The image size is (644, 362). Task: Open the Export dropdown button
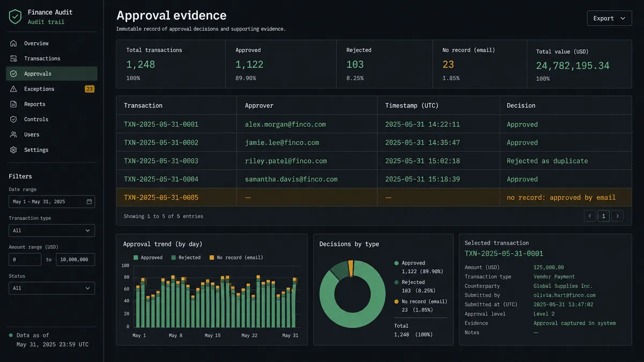pyautogui.click(x=609, y=18)
